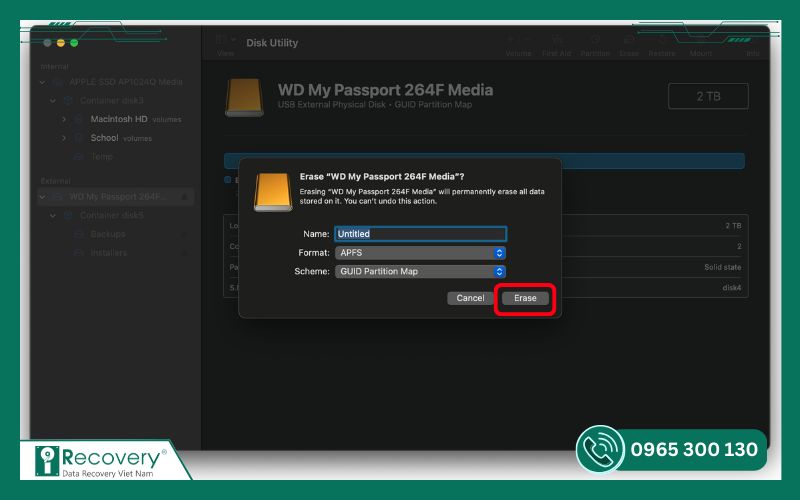Open the Info toolbar icon

[753, 40]
